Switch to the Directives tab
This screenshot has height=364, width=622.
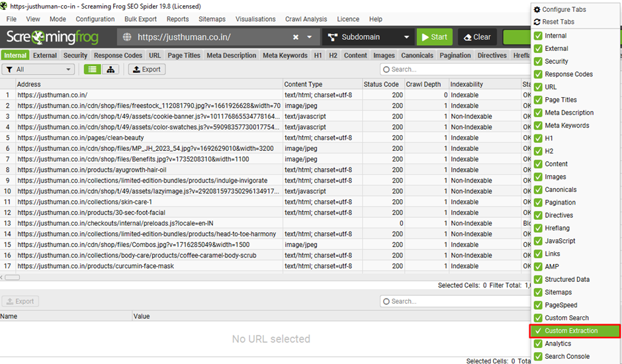pyautogui.click(x=492, y=56)
